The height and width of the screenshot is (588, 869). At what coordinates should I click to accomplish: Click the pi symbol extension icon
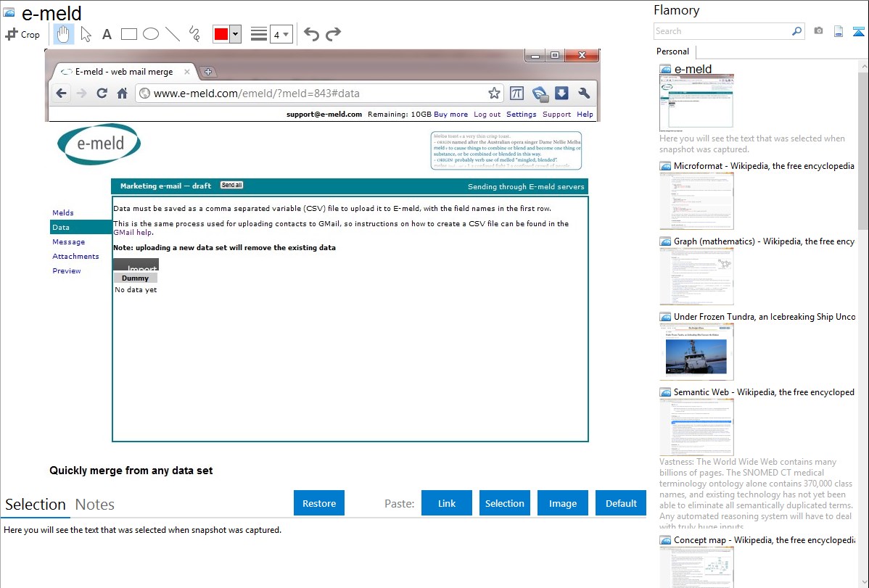click(516, 93)
